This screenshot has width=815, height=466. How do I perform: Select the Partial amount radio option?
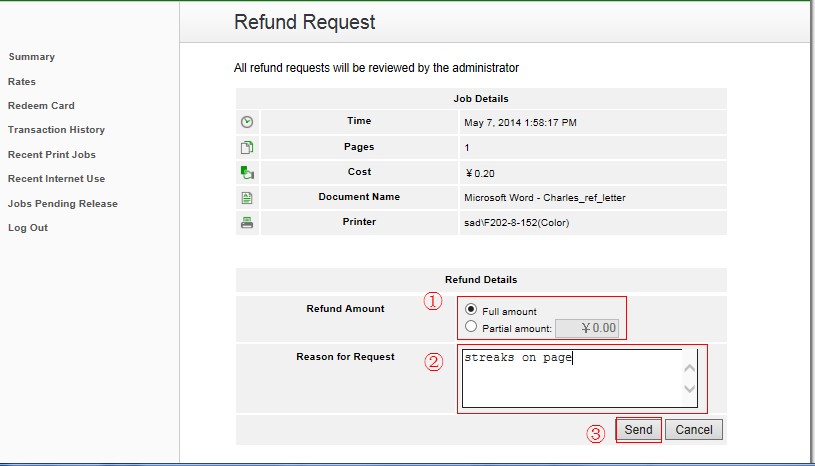[471, 327]
